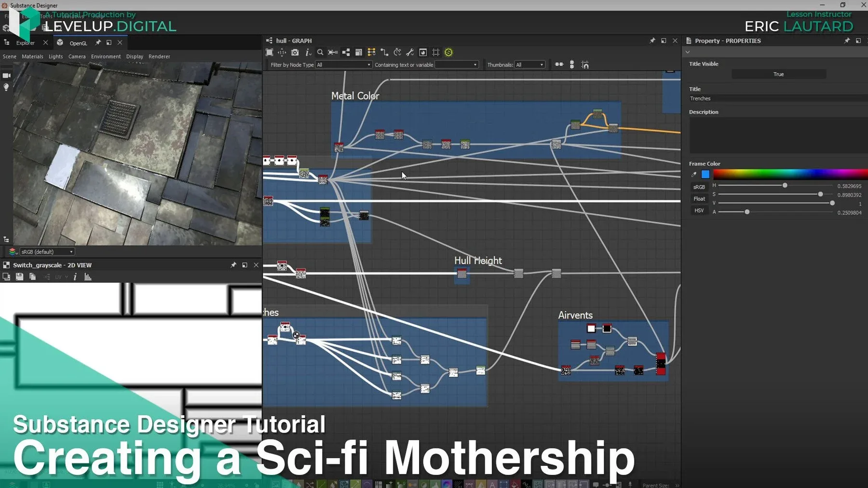Click the info icon in 2D view toolbar
The width and height of the screenshot is (868, 488).
coord(75,277)
